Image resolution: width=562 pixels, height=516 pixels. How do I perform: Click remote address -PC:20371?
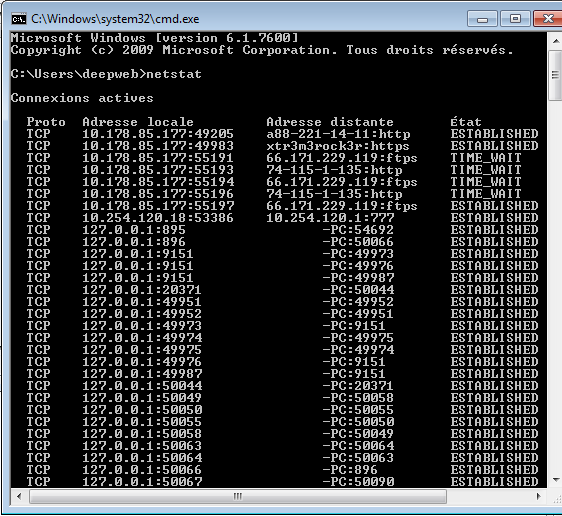(358, 386)
